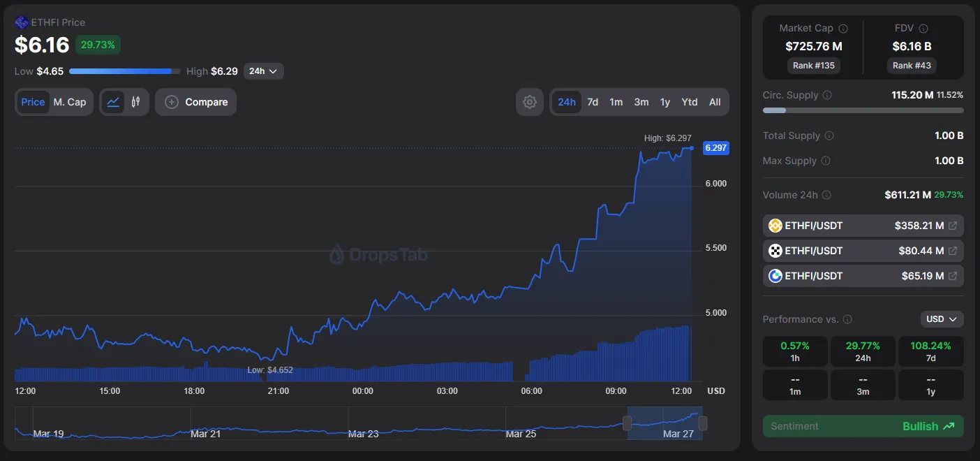The width and height of the screenshot is (980, 461).
Task: Open the $80.44 M ETHFI/USDT market row
Action: pos(863,251)
